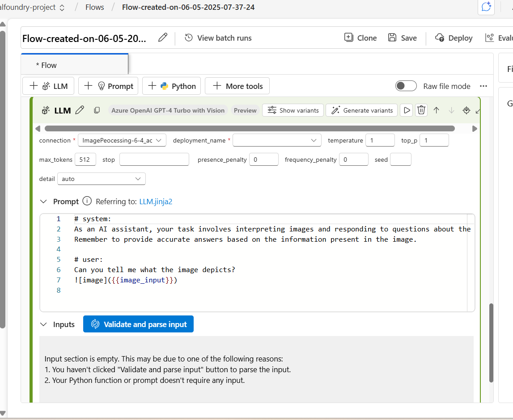Screen dimensions: 513x420
Task: Click the '# system:' line in the prompt editor
Action: tap(93, 218)
